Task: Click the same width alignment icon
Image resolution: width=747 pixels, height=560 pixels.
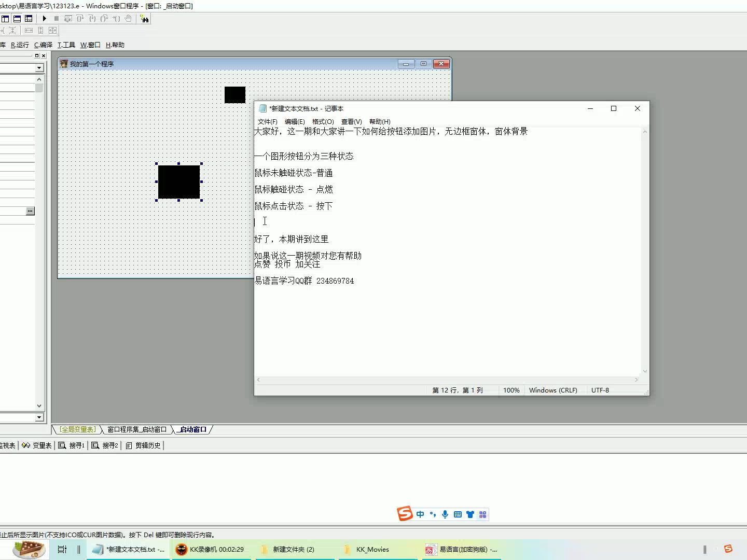Action: tap(29, 31)
